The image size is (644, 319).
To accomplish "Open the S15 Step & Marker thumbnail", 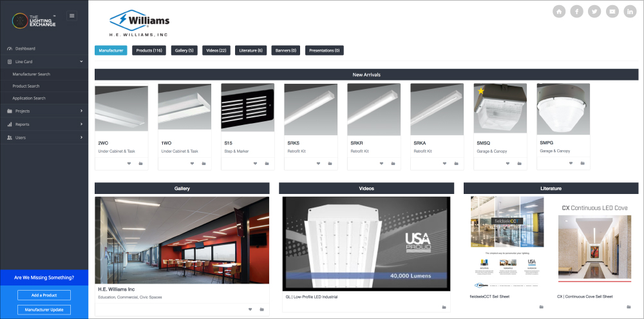I will click(x=248, y=108).
